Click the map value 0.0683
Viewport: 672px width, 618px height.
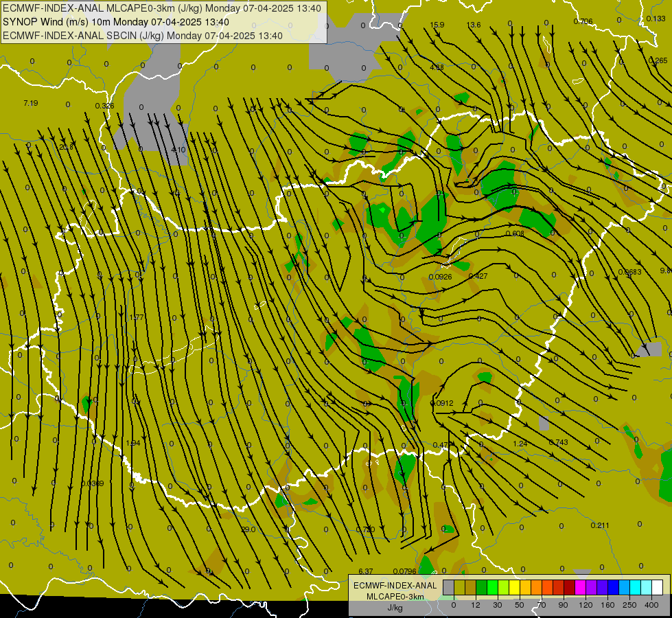pos(629,273)
